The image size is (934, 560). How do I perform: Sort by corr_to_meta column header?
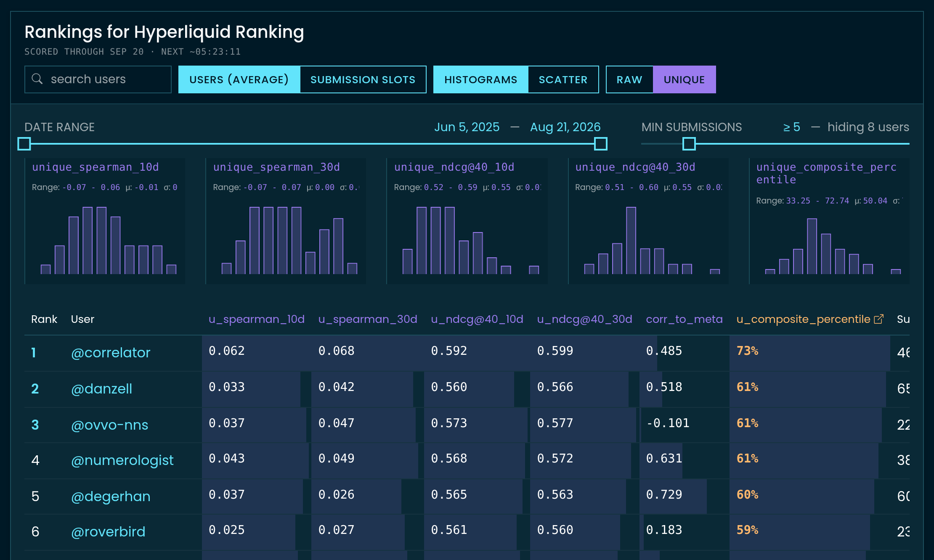tap(685, 319)
